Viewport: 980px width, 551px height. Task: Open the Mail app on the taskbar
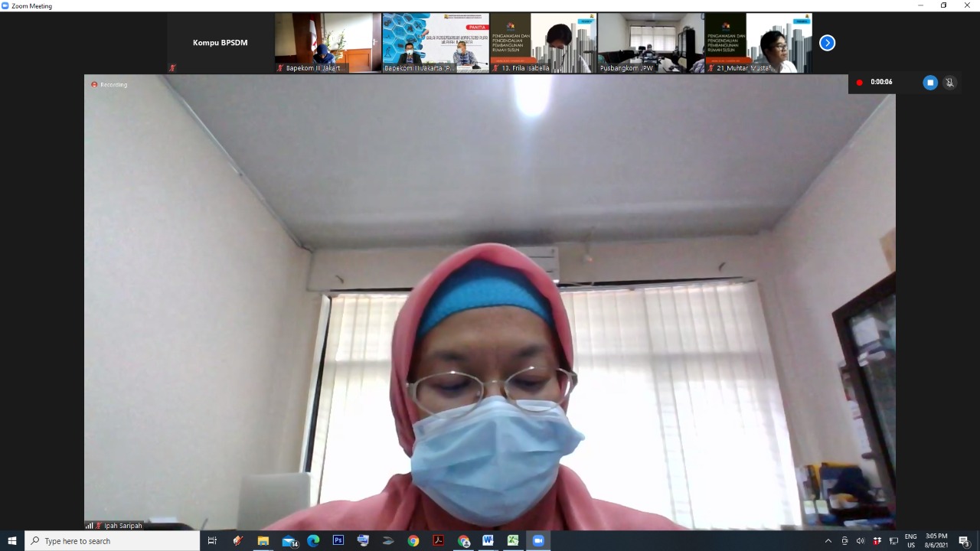click(289, 541)
